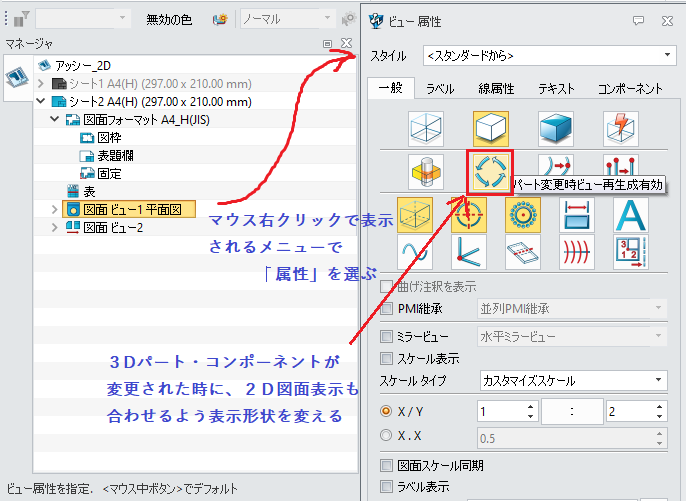Expand the 図面 ビュー1 平面図 node
686x501 pixels.
pyautogui.click(x=55, y=209)
